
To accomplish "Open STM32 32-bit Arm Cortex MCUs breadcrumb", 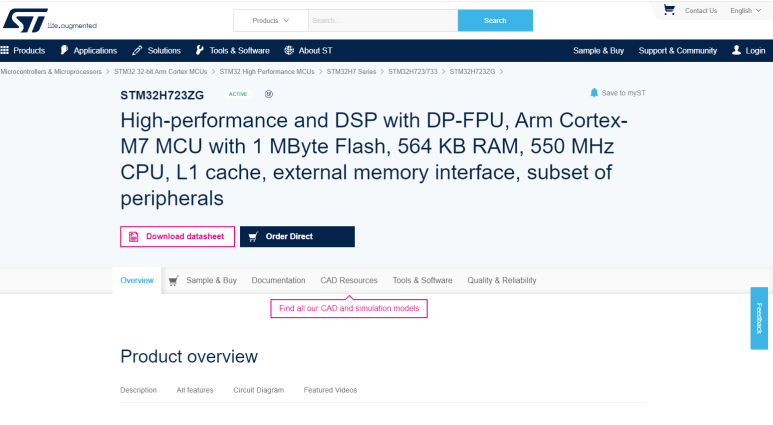I will tap(161, 72).
